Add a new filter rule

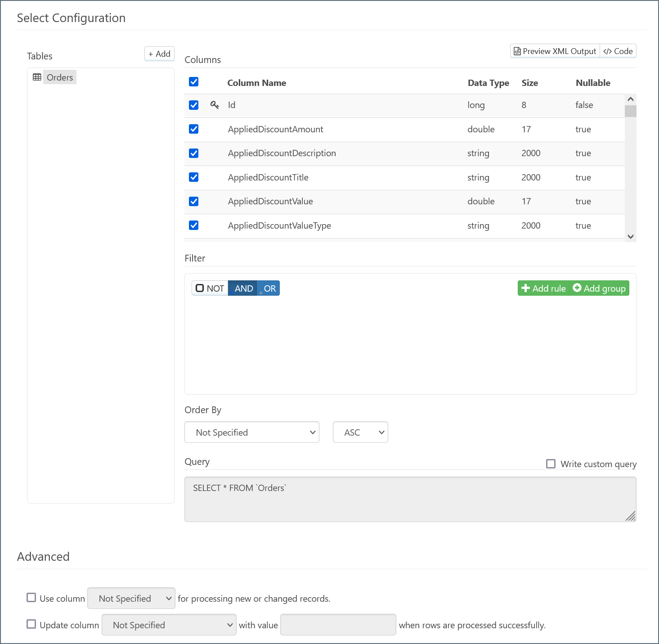coord(543,288)
